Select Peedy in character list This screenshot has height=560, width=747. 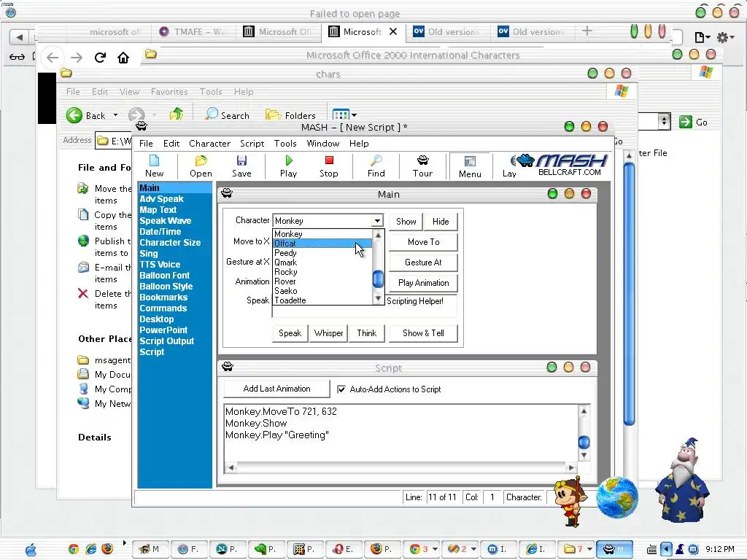(x=322, y=253)
